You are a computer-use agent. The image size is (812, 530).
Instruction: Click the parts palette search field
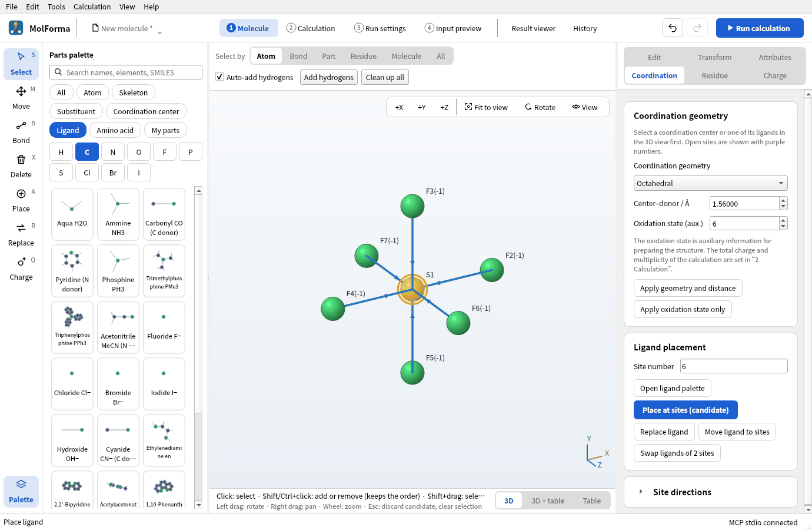tap(126, 72)
